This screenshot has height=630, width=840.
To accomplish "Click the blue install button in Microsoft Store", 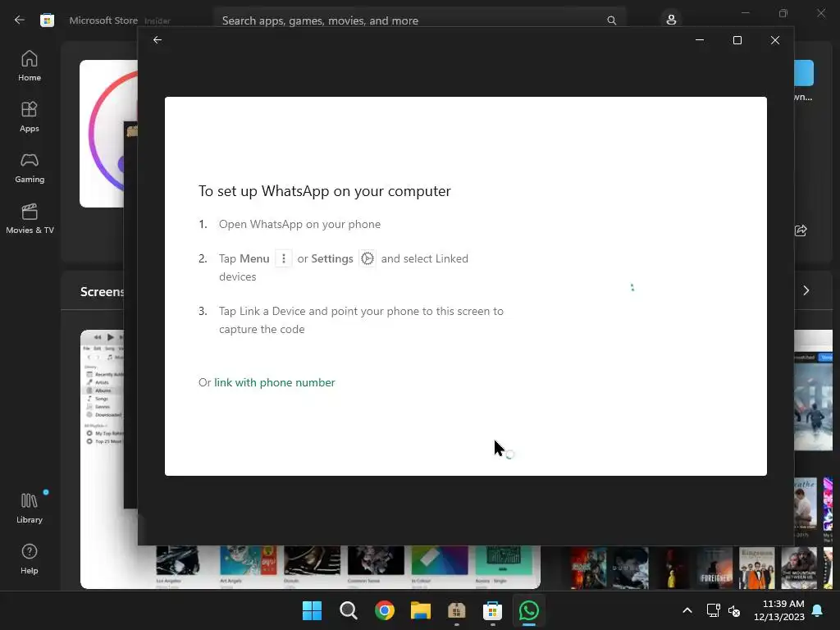I will (804, 73).
